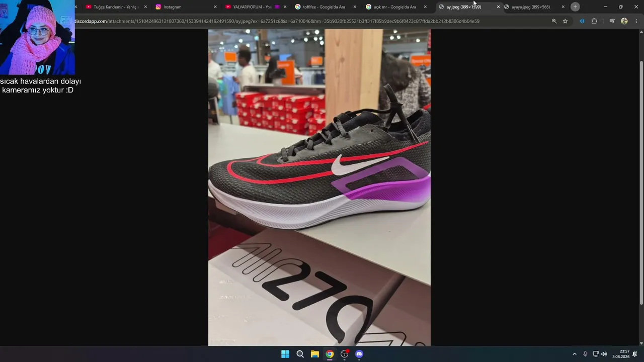Open the Chrome three-dot menu

tap(636, 21)
